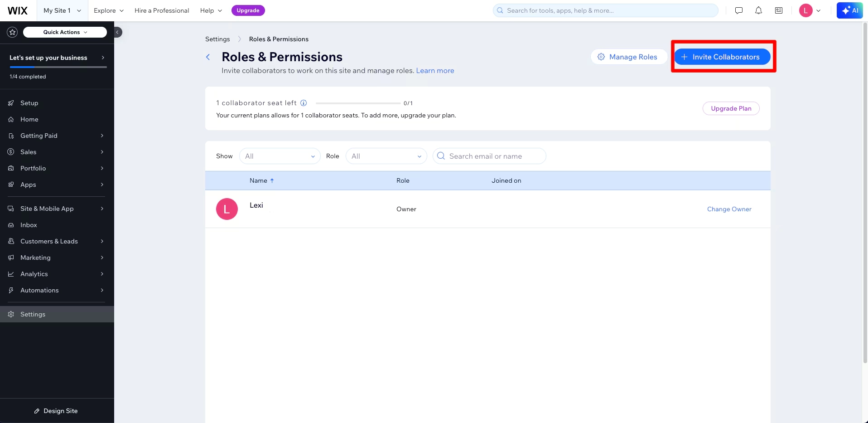Open the notifications bell

click(x=758, y=10)
